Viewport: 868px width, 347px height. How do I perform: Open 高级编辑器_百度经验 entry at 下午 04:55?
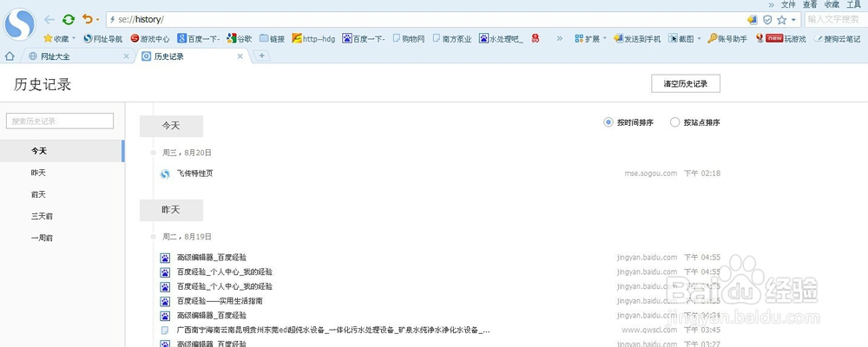(212, 258)
